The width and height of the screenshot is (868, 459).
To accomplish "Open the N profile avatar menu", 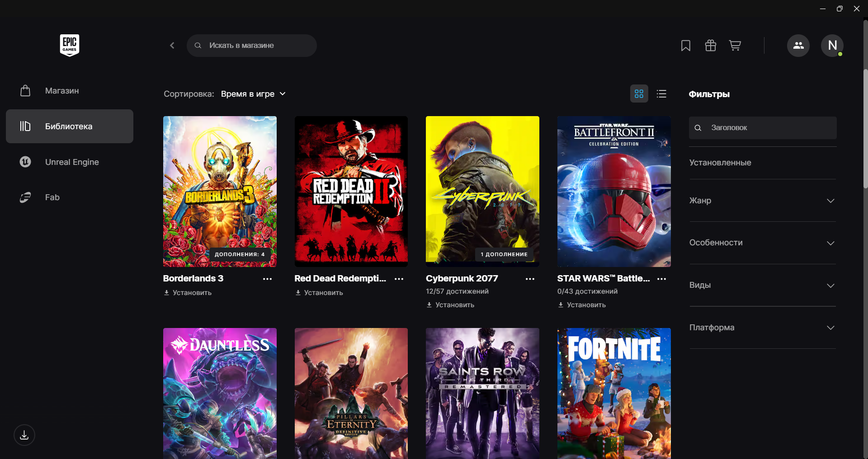I will [x=832, y=45].
